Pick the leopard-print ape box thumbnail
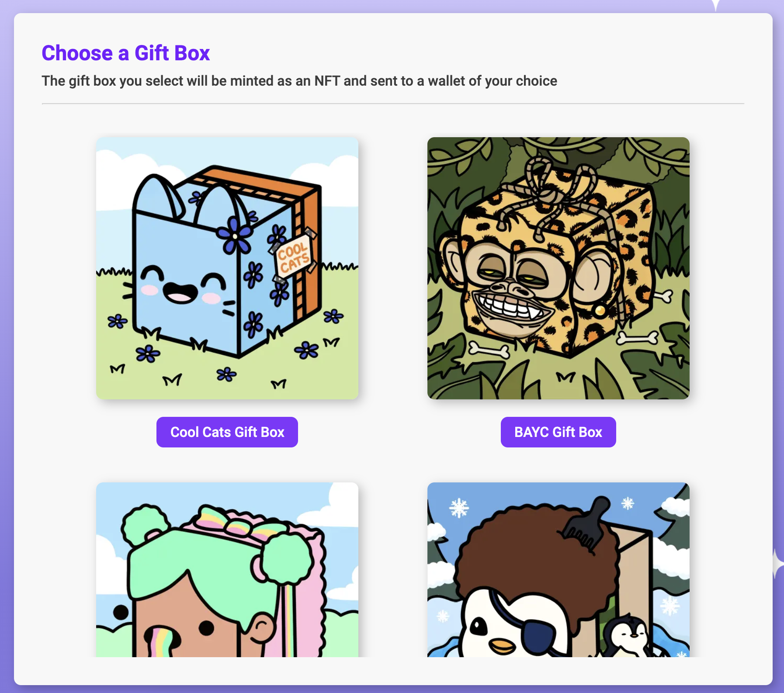The width and height of the screenshot is (784, 693). pos(559,268)
